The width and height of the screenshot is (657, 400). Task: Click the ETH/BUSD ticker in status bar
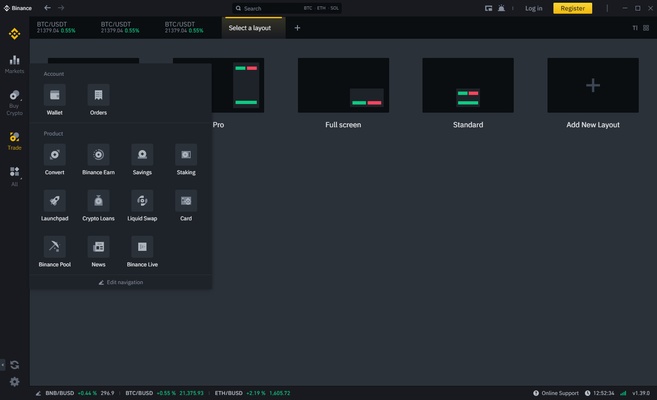click(x=252, y=393)
